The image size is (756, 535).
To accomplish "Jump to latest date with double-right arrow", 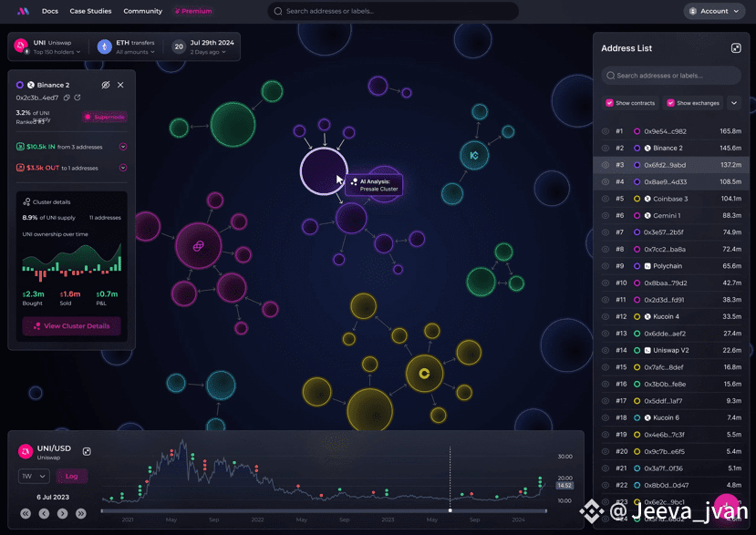I will click(80, 514).
